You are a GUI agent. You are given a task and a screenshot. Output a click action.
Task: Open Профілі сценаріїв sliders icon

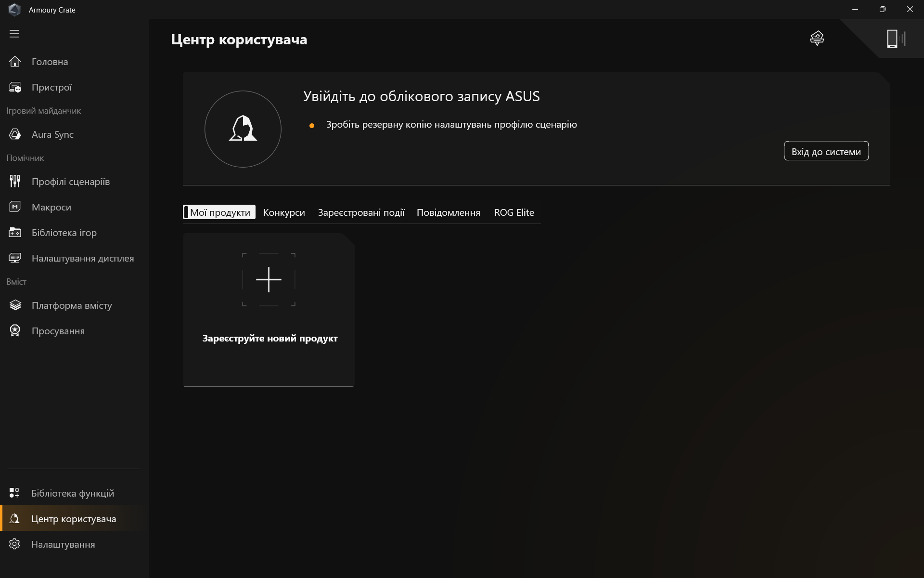(15, 182)
